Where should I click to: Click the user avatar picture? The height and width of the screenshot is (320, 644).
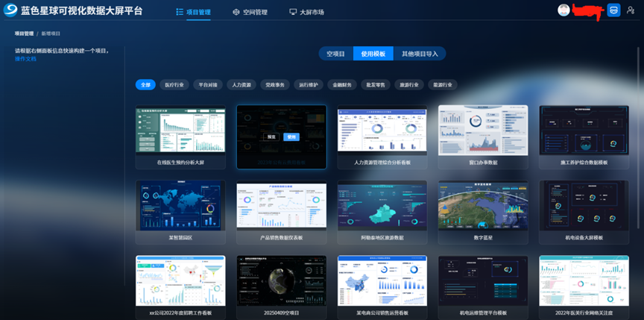pos(563,10)
